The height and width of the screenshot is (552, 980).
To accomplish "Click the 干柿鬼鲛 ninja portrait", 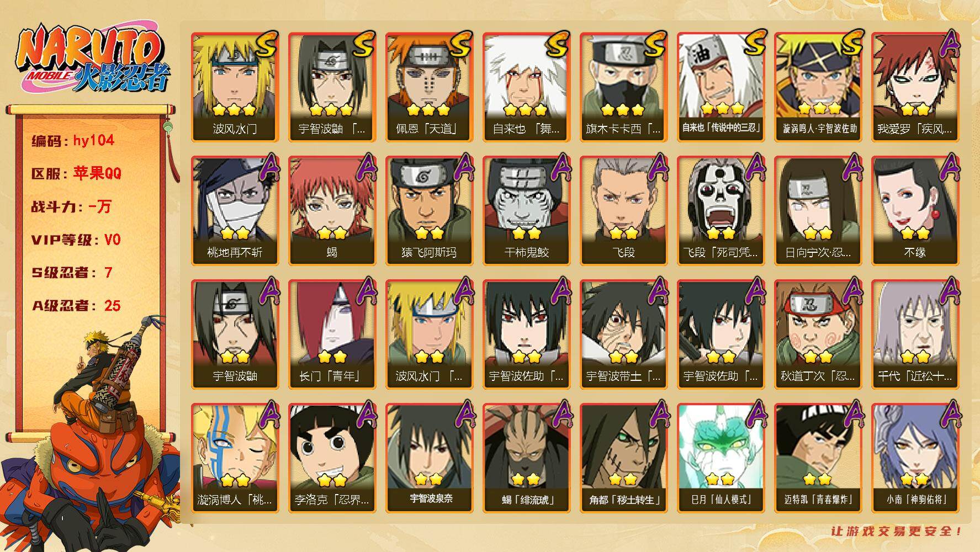I will click(x=526, y=210).
